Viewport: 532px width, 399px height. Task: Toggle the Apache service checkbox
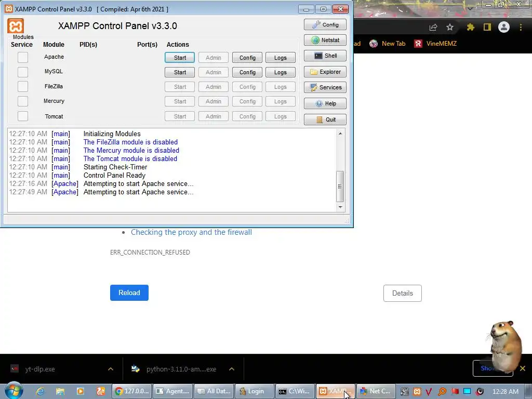point(23,57)
